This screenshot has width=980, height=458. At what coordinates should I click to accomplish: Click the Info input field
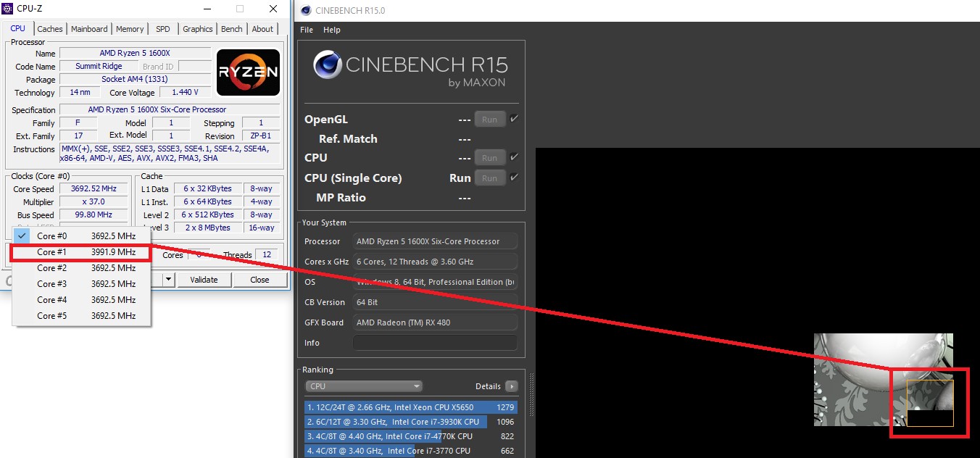(435, 343)
